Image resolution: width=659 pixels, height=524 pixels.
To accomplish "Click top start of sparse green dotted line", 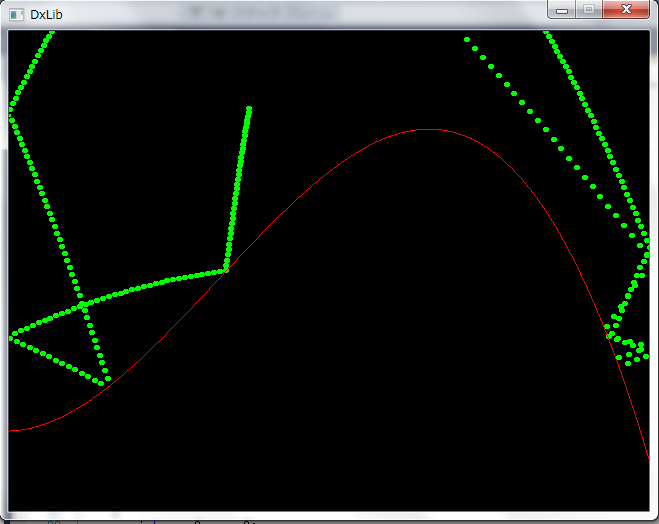I will pos(467,39).
